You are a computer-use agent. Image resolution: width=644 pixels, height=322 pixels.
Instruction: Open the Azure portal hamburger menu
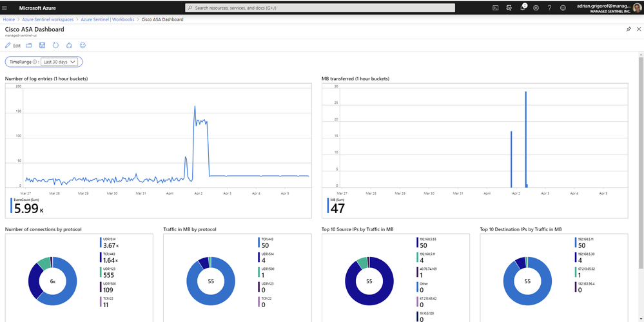[x=5, y=8]
